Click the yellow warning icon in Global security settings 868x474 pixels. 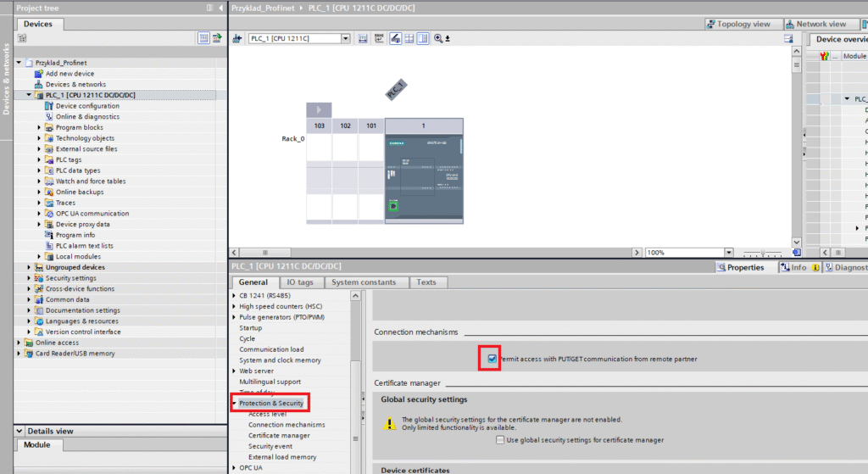[389, 423]
